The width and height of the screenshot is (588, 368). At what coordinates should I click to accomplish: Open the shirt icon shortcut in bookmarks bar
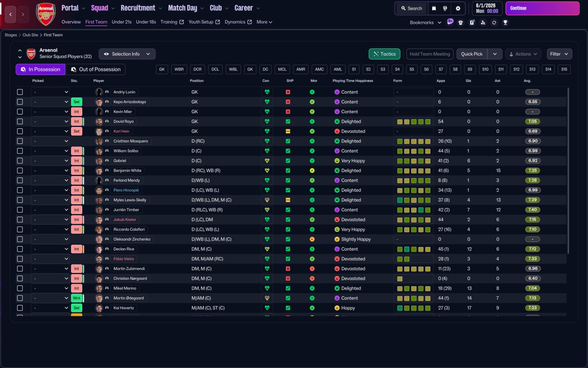(461, 23)
